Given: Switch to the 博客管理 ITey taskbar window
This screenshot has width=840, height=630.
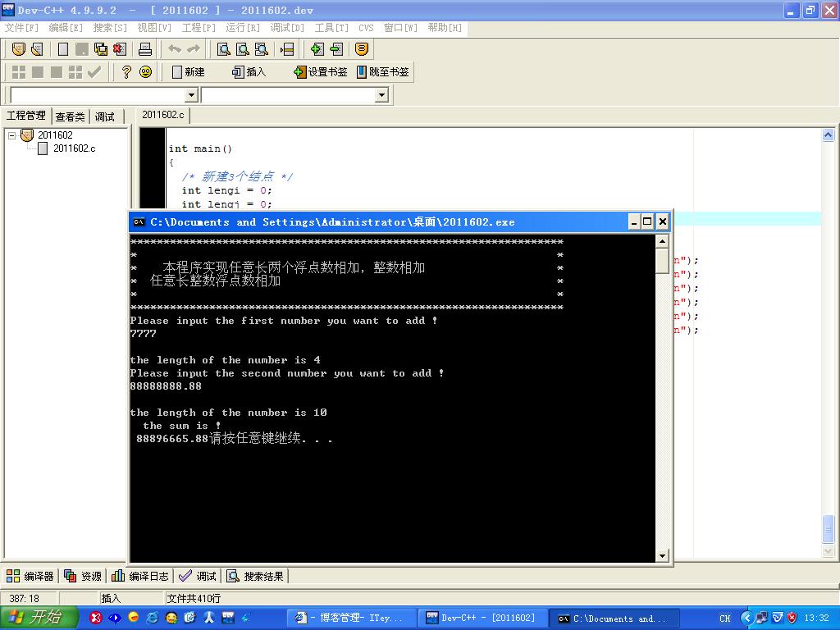Looking at the screenshot, I should [x=352, y=618].
